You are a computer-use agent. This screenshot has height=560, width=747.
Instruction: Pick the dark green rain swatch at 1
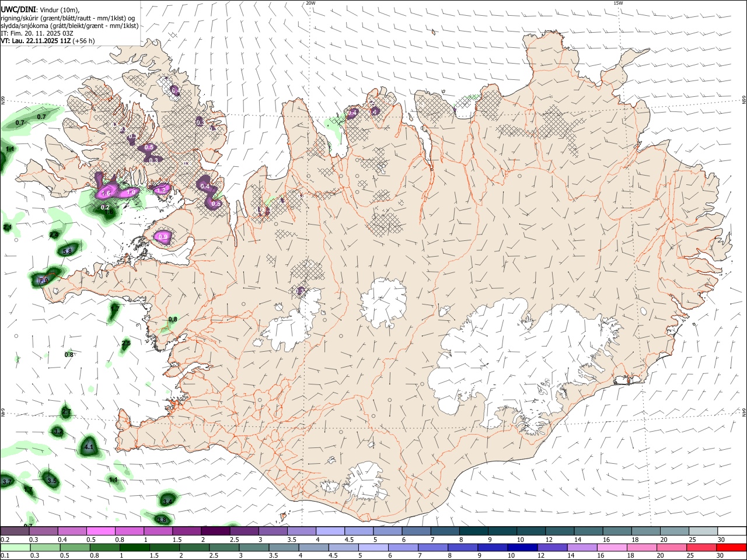pyautogui.click(x=135, y=548)
